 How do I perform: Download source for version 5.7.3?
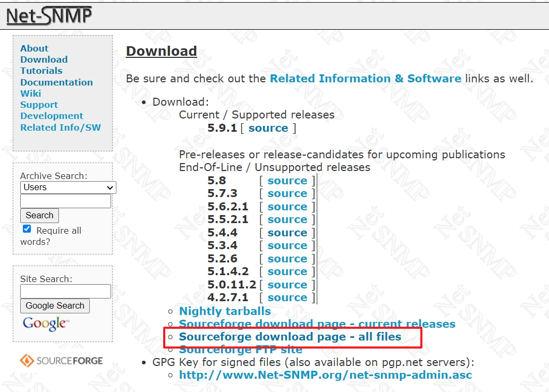(288, 193)
